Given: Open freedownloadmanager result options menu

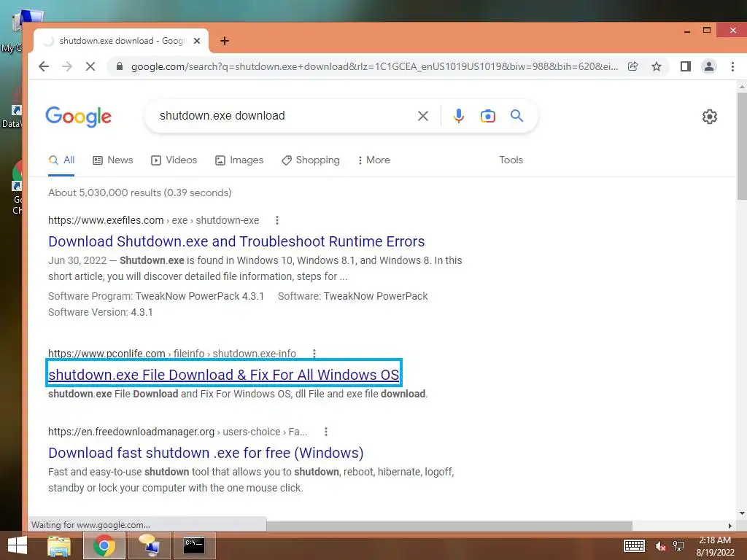Looking at the screenshot, I should click(x=326, y=432).
